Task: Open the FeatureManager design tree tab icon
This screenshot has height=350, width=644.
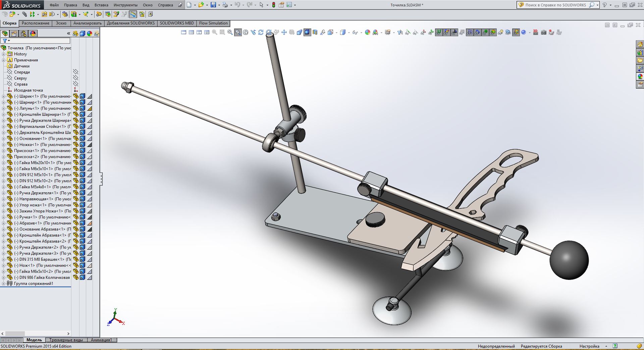Action: [5, 34]
